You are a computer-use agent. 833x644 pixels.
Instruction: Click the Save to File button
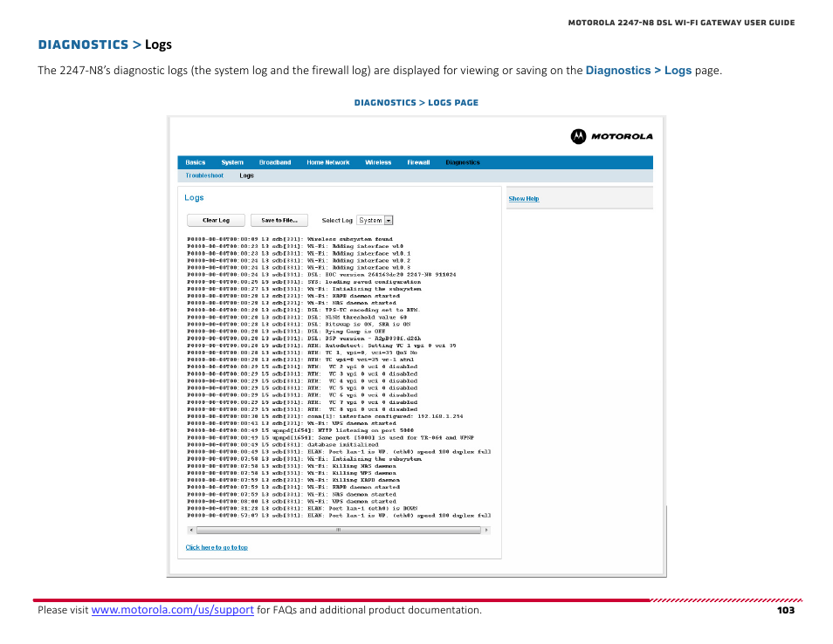click(x=279, y=220)
